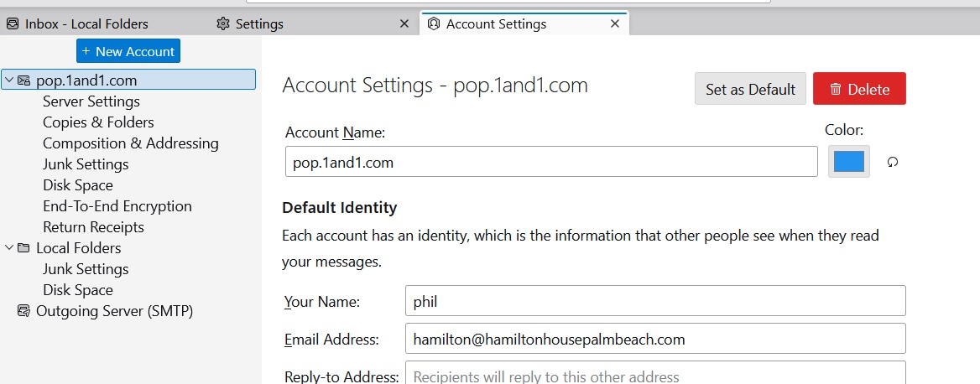Delete the pop.1and1.com account

click(859, 89)
